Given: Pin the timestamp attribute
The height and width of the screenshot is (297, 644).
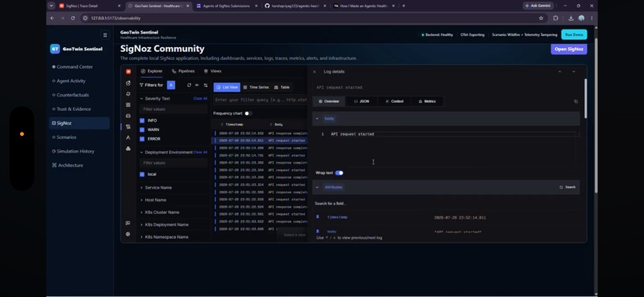Looking at the screenshot, I should pyautogui.click(x=317, y=217).
